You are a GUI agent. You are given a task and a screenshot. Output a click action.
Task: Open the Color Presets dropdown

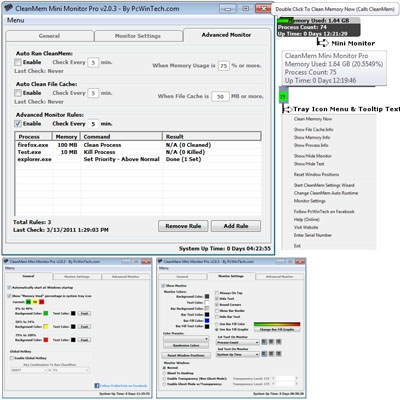pos(186,339)
